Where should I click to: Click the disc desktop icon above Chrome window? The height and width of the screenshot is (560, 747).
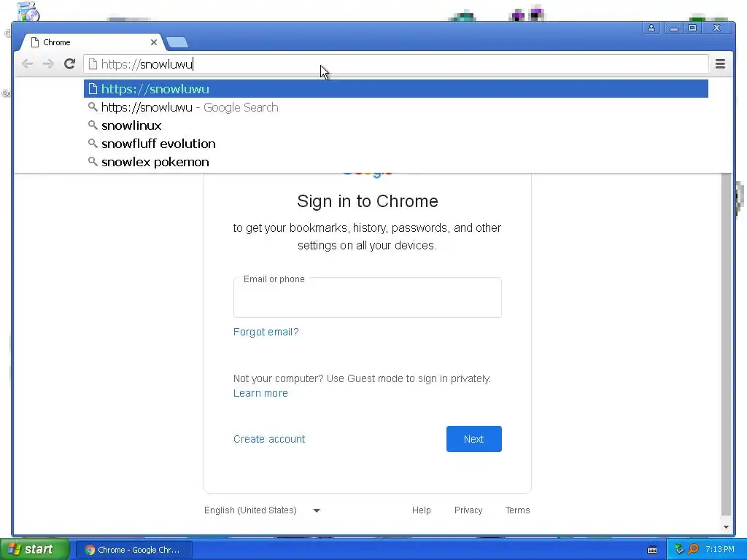pyautogui.click(x=28, y=12)
